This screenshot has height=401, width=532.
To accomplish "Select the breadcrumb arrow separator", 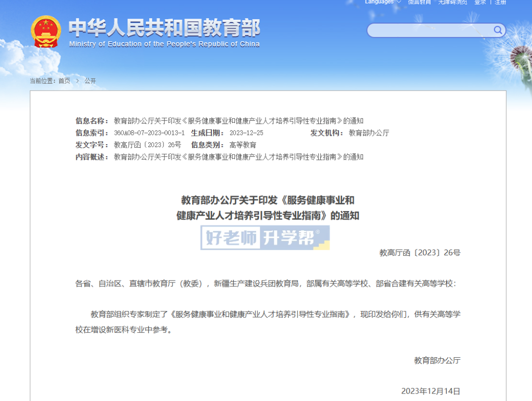I will pyautogui.click(x=77, y=81).
